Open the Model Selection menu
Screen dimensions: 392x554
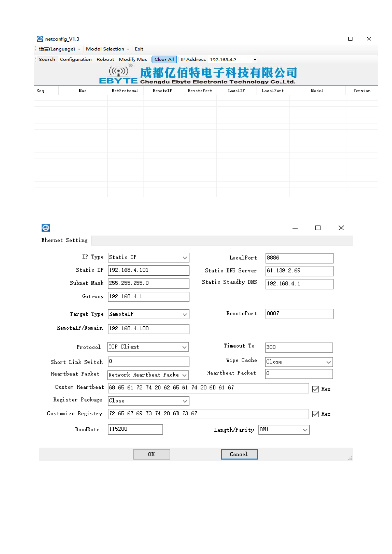pos(107,49)
